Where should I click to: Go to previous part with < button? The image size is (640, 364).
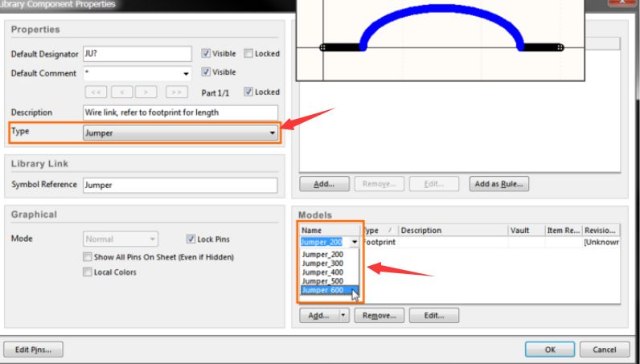121,92
